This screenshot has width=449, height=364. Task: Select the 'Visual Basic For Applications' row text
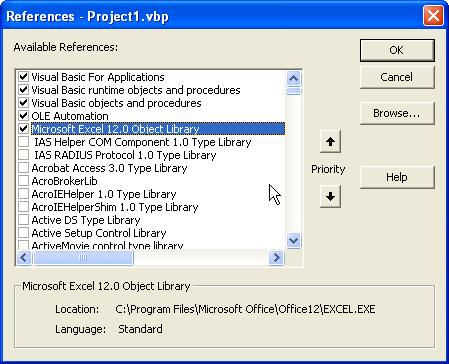(x=98, y=77)
